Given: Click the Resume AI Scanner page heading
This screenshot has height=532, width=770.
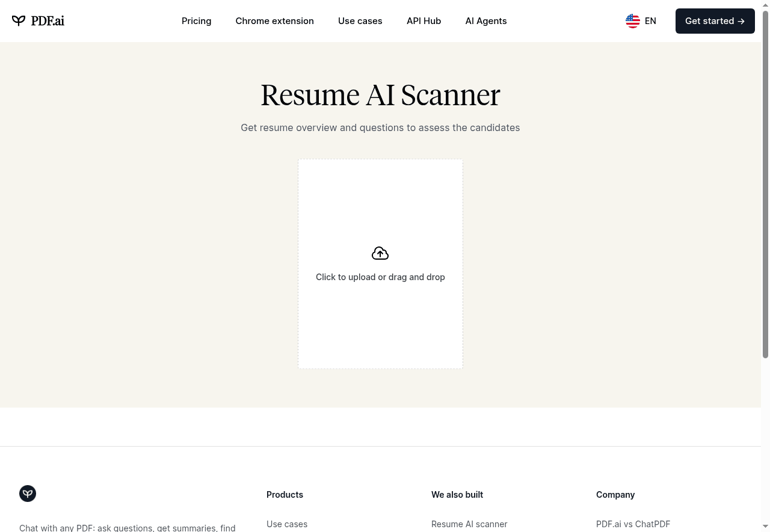Looking at the screenshot, I should tap(380, 94).
